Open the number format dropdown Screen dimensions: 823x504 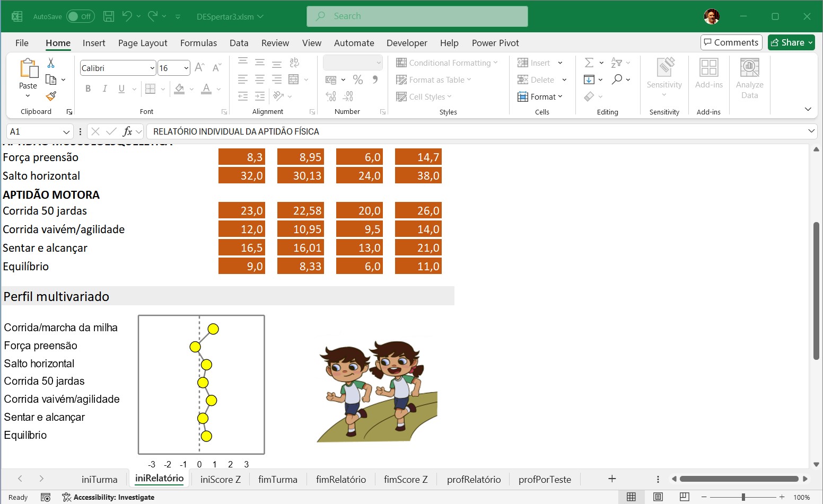click(x=379, y=63)
